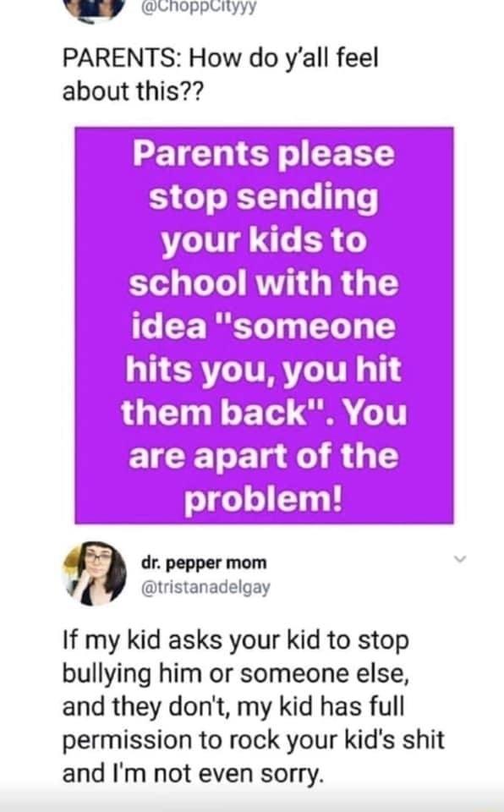Click 'are apart of the' line in image
The height and width of the screenshot is (812, 504).
(264, 456)
